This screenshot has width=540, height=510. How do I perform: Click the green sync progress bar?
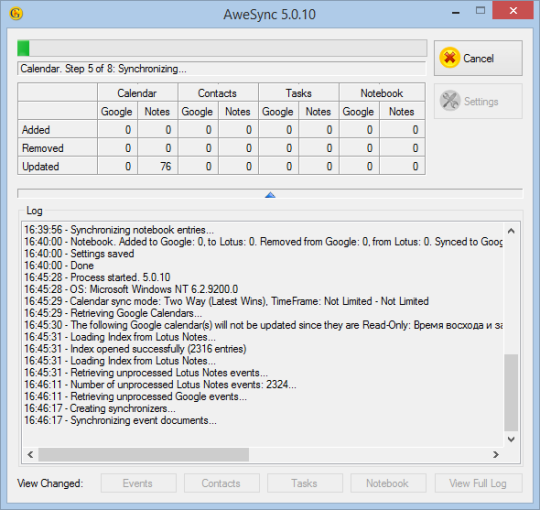(222, 48)
